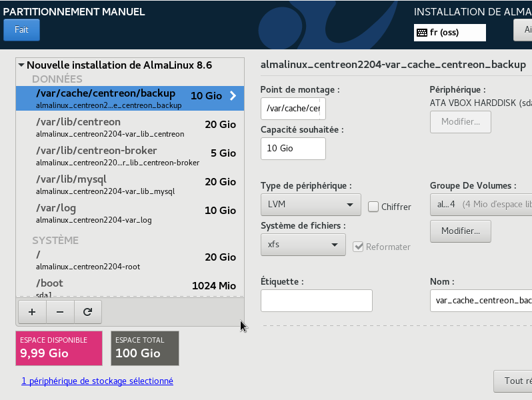Image resolution: width=532 pixels, height=400 pixels.
Task: Click the minus icon to remove partition
Action: [60, 311]
